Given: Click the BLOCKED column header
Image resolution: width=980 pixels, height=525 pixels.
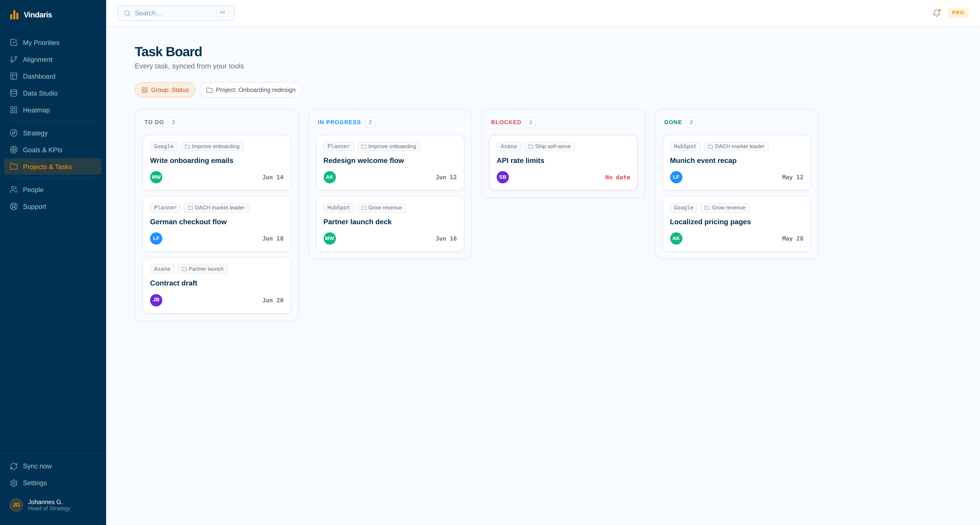Looking at the screenshot, I should click(x=506, y=122).
